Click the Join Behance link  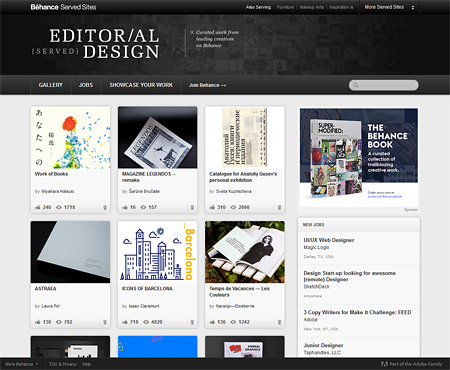click(207, 85)
